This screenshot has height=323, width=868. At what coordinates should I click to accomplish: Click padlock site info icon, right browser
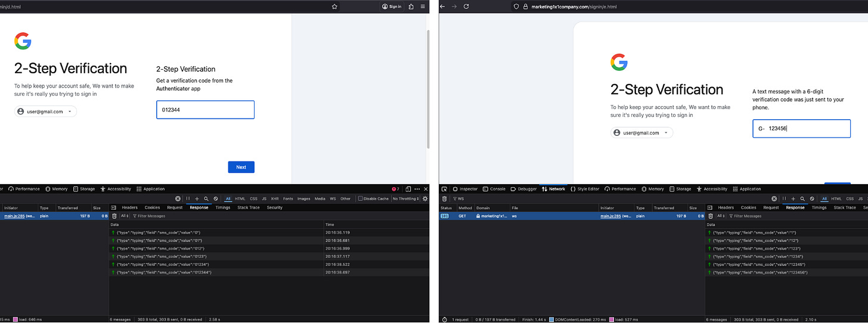coord(526,7)
